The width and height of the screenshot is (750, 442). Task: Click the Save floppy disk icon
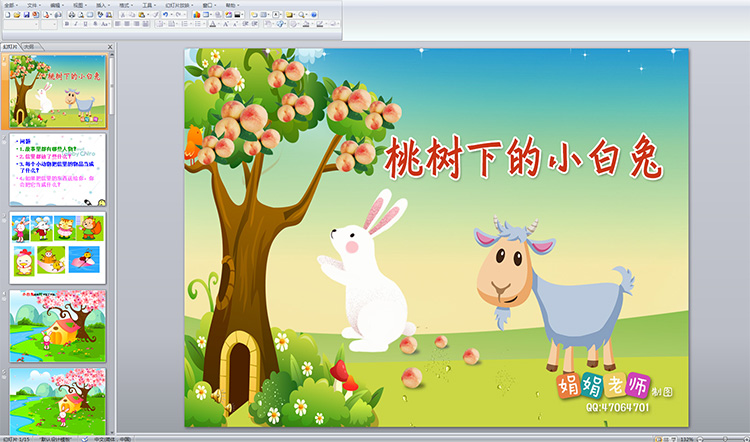tap(26, 15)
